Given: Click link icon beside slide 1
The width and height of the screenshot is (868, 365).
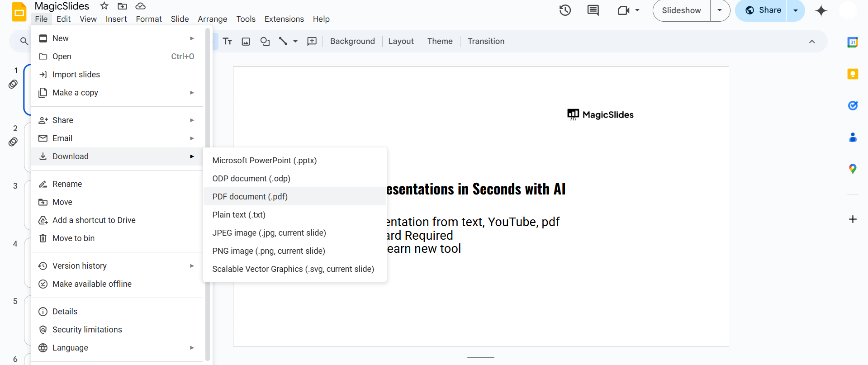Looking at the screenshot, I should pos(13,84).
